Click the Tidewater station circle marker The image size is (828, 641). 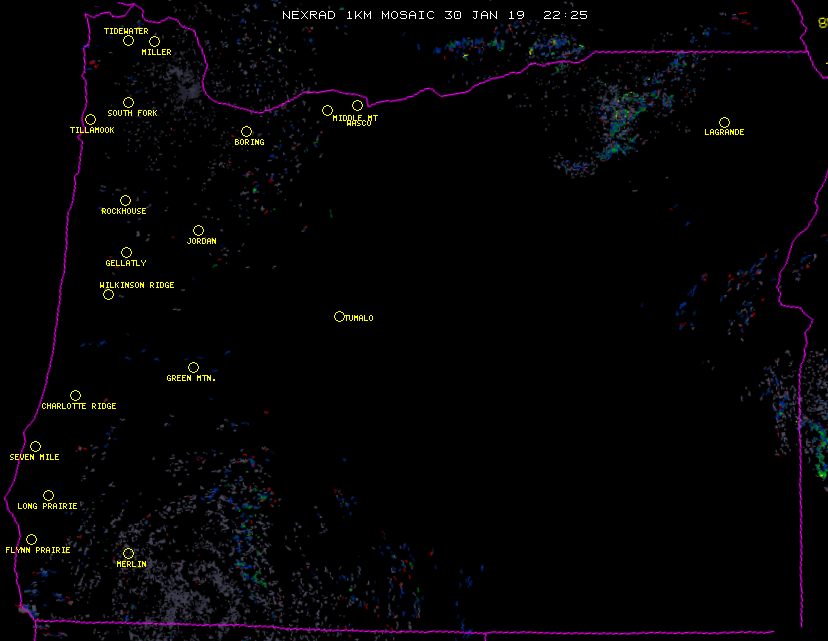(128, 41)
